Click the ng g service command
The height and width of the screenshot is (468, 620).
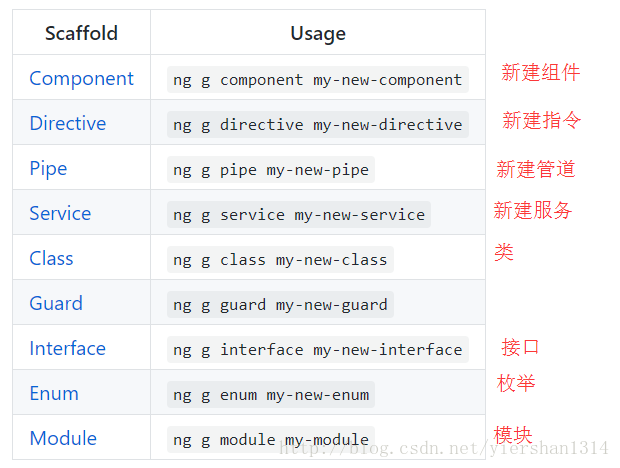tap(299, 215)
